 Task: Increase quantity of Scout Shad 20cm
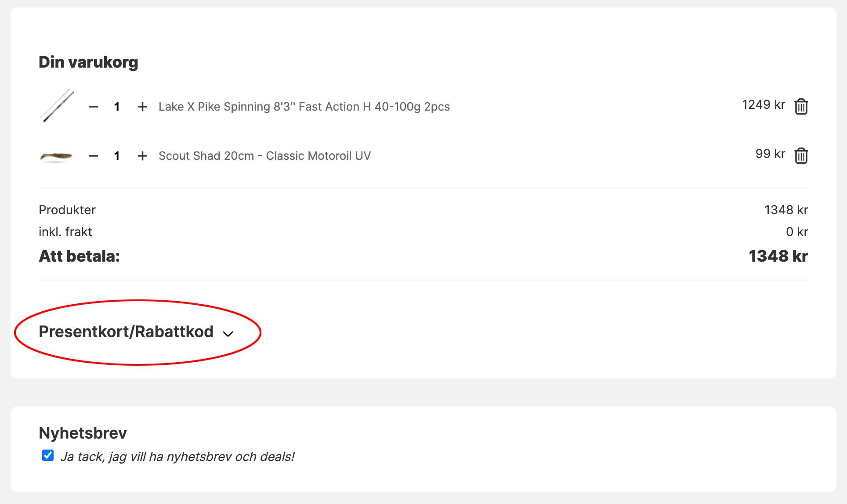pos(142,156)
